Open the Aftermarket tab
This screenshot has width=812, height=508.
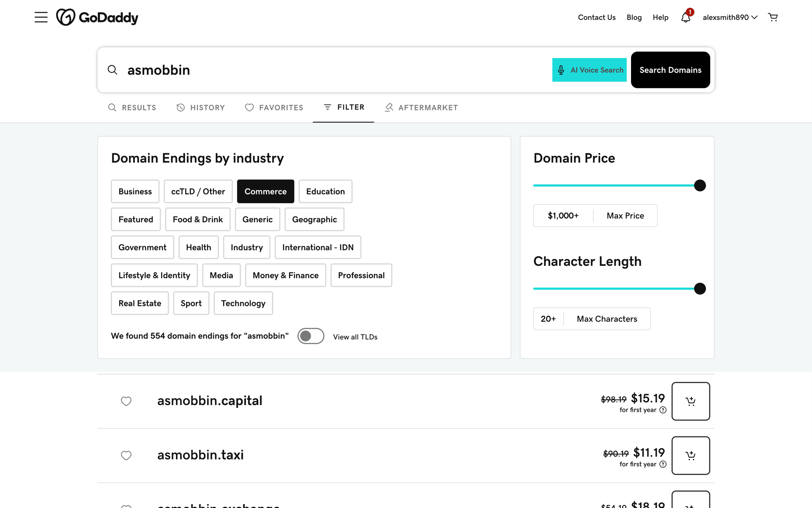point(421,108)
